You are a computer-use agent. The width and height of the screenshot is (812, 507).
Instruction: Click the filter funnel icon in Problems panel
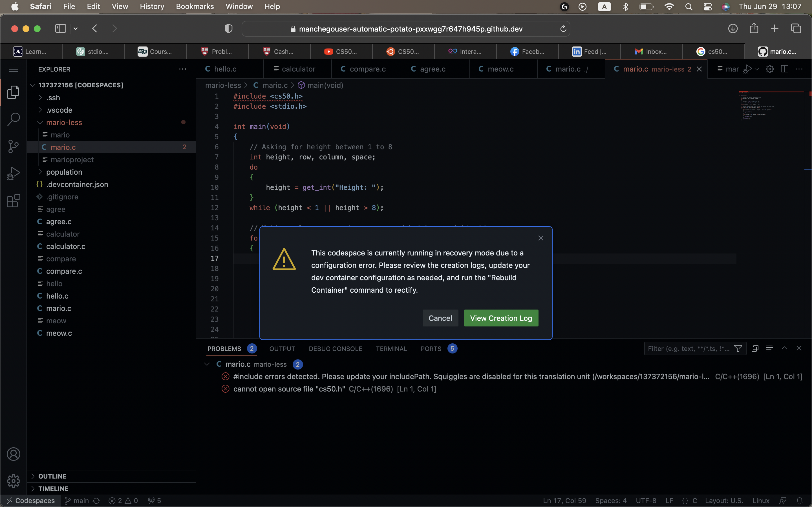[738, 349]
